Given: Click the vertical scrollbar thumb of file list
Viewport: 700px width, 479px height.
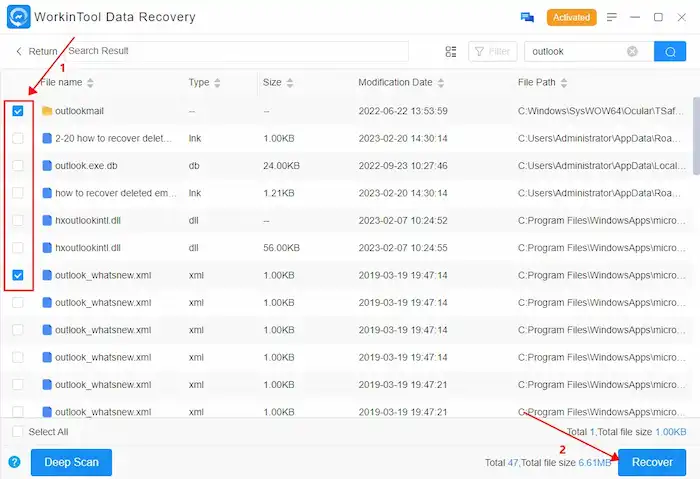Looking at the screenshot, I should pos(696,135).
